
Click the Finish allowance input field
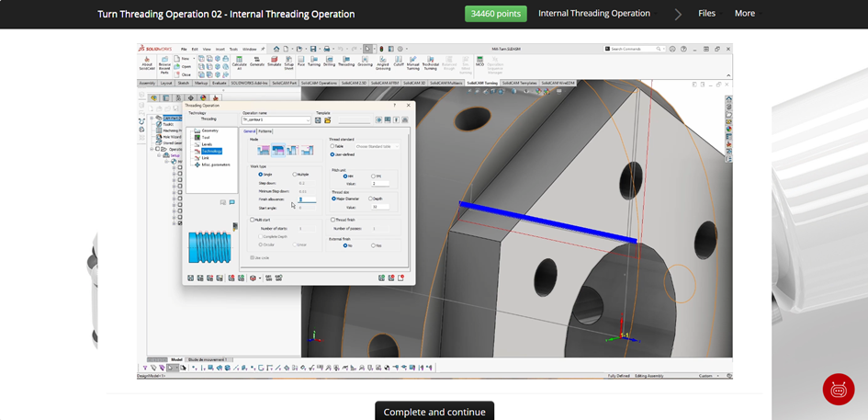(307, 199)
